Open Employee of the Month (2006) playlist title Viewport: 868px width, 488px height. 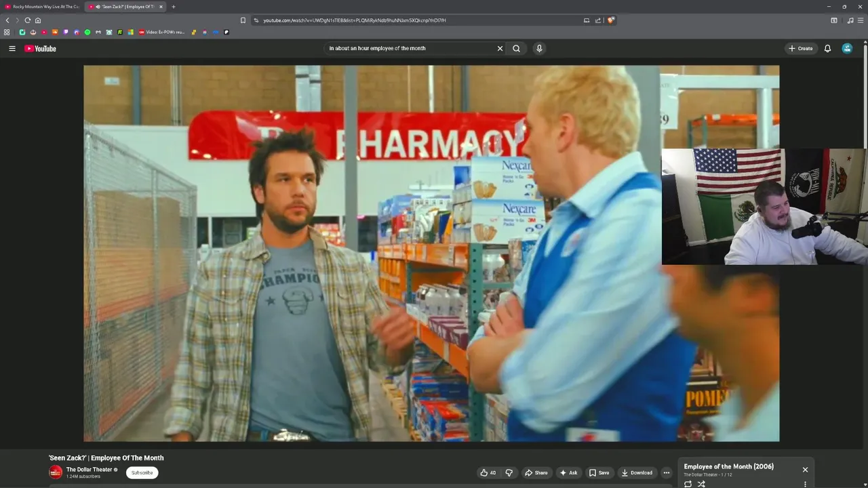[x=728, y=466]
